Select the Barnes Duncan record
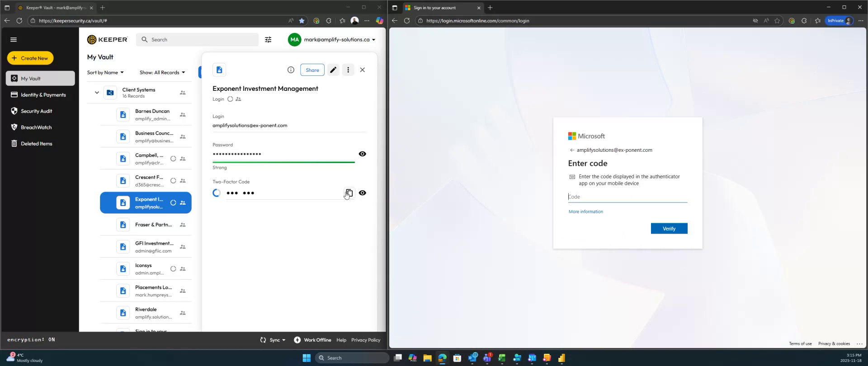Screen dimensions: 868x366 (146, 115)
